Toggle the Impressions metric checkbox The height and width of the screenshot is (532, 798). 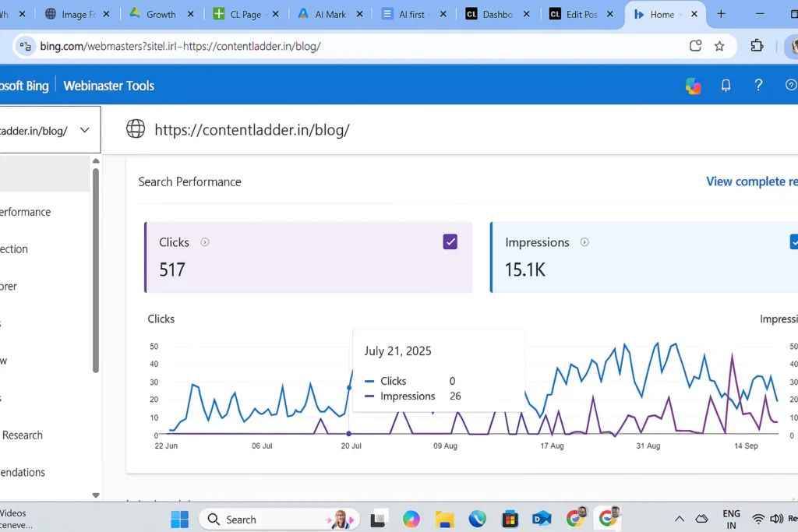tap(794, 241)
